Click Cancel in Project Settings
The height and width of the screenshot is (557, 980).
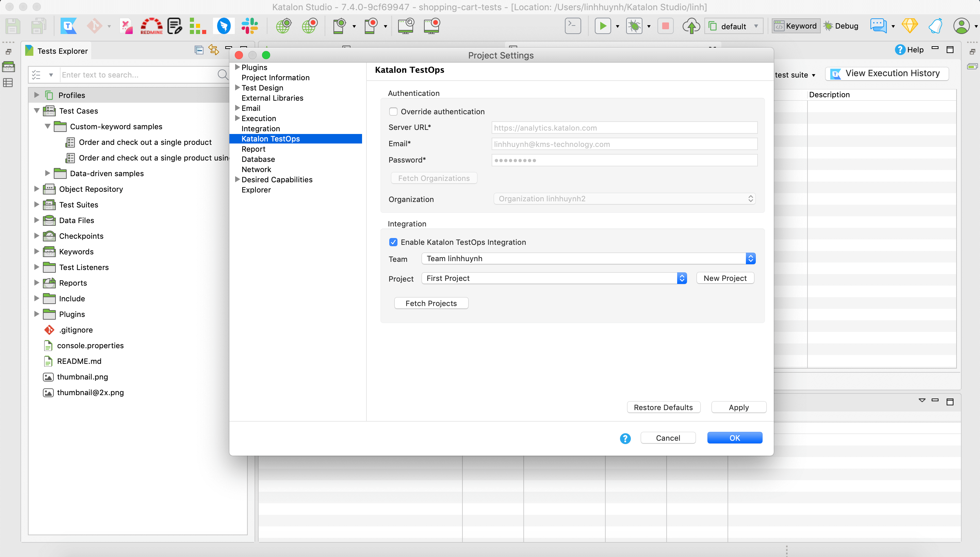coord(668,438)
